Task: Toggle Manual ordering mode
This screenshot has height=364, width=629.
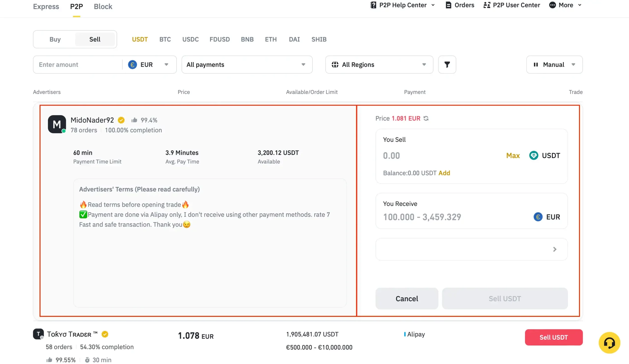Action: click(x=554, y=65)
